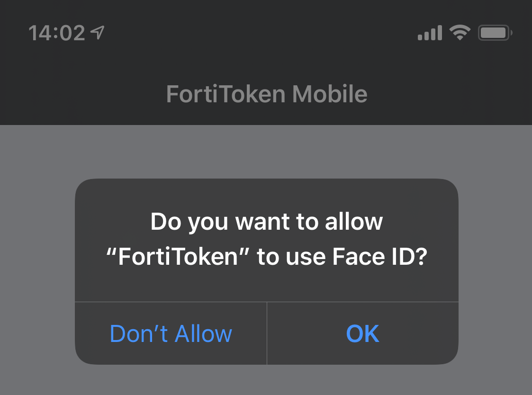Screen dimensions: 532x395
Task: Tap OK to allow Face ID access
Action: pos(362,333)
